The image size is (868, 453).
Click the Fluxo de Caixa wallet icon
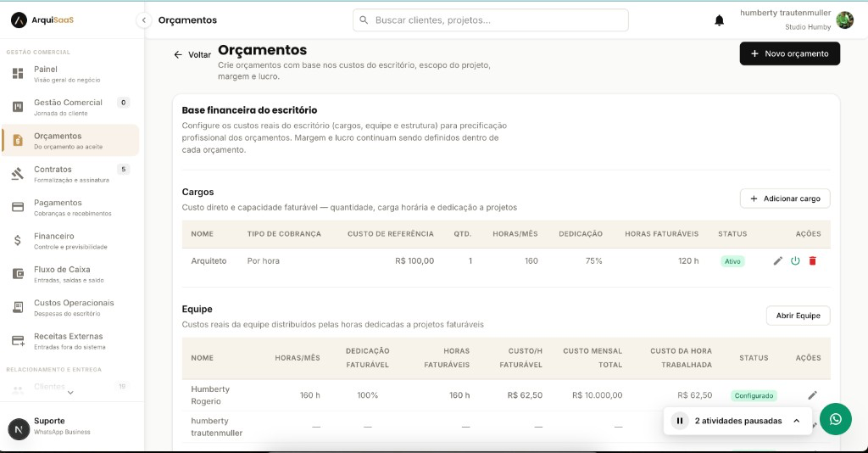tap(18, 273)
